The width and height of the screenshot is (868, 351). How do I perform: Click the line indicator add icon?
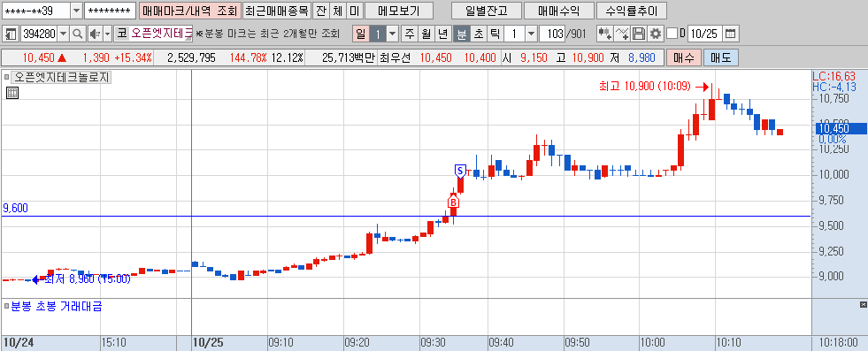622,34
